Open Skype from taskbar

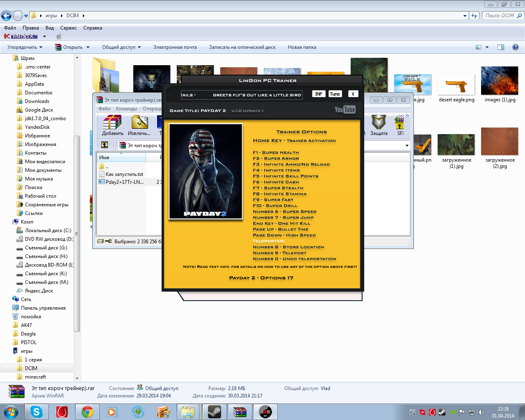click(37, 412)
